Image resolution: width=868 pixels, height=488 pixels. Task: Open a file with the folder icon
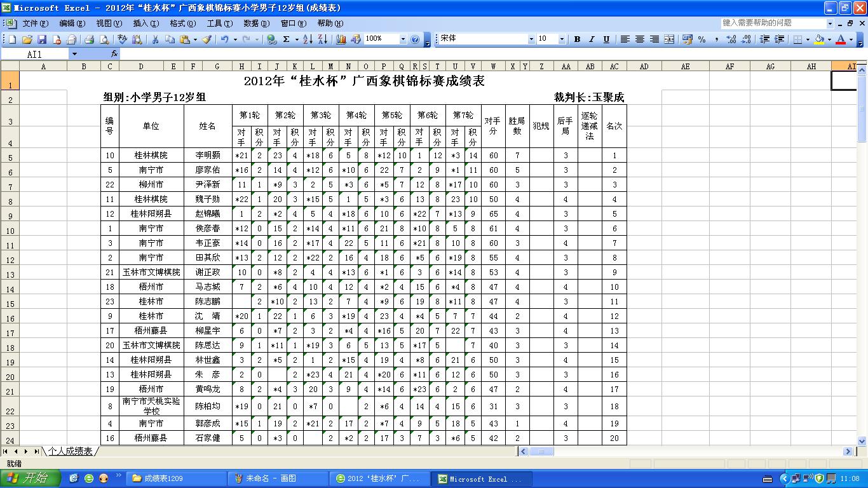27,39
